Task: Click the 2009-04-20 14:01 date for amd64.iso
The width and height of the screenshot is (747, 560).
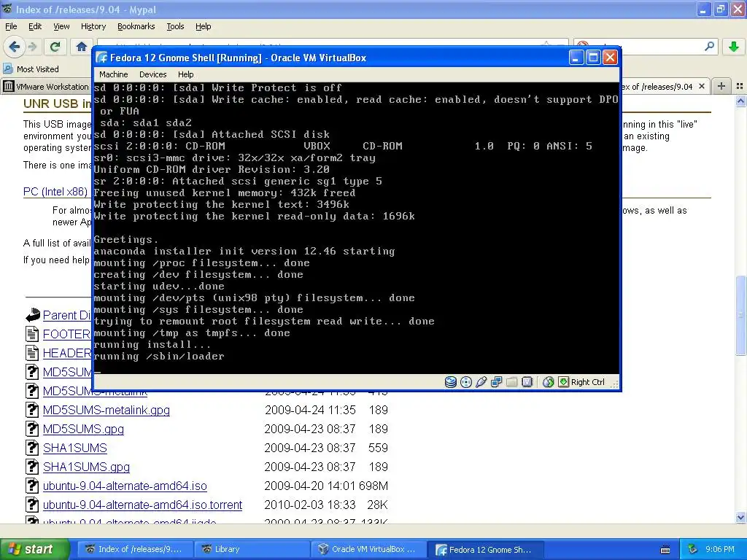Action: [309, 486]
